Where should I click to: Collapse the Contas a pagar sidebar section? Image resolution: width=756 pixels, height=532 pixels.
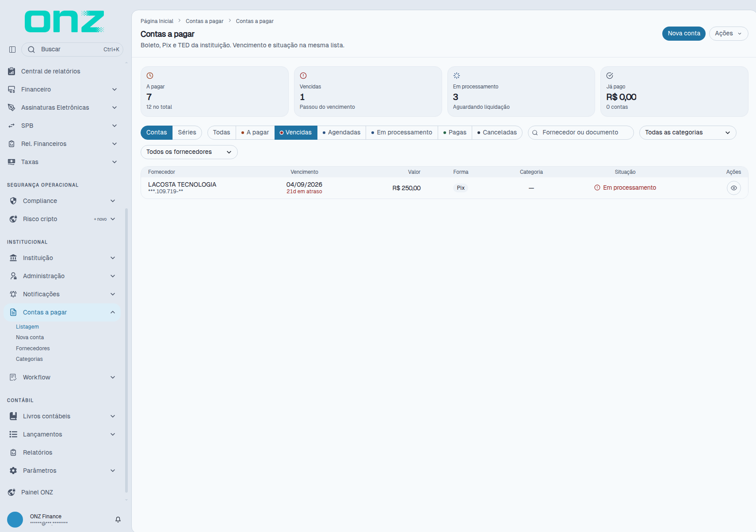tap(113, 312)
